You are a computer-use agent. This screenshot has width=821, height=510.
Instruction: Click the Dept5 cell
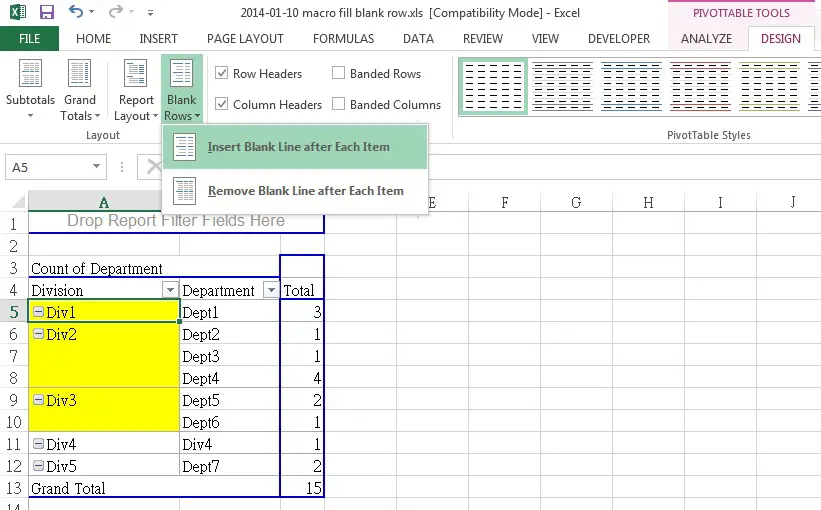pos(230,400)
